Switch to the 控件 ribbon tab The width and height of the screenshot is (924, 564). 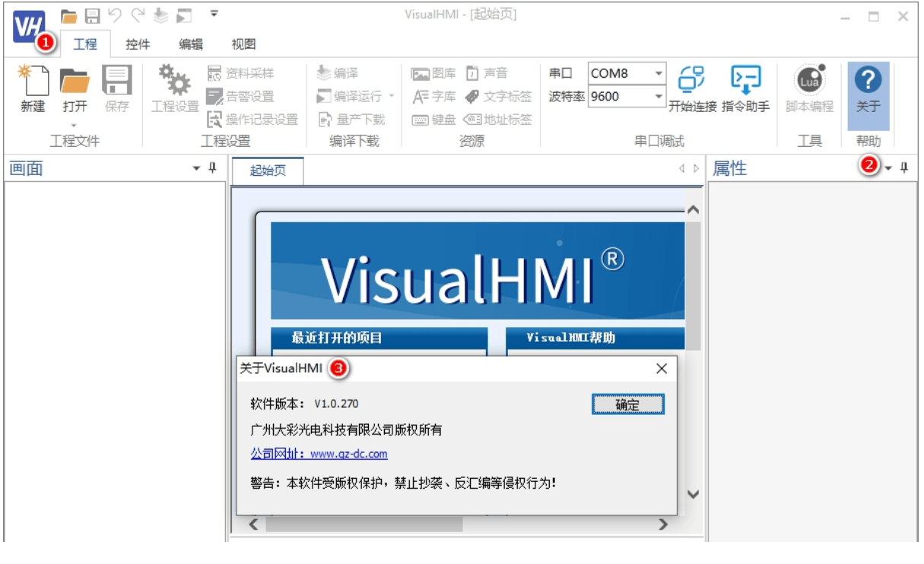[x=138, y=44]
